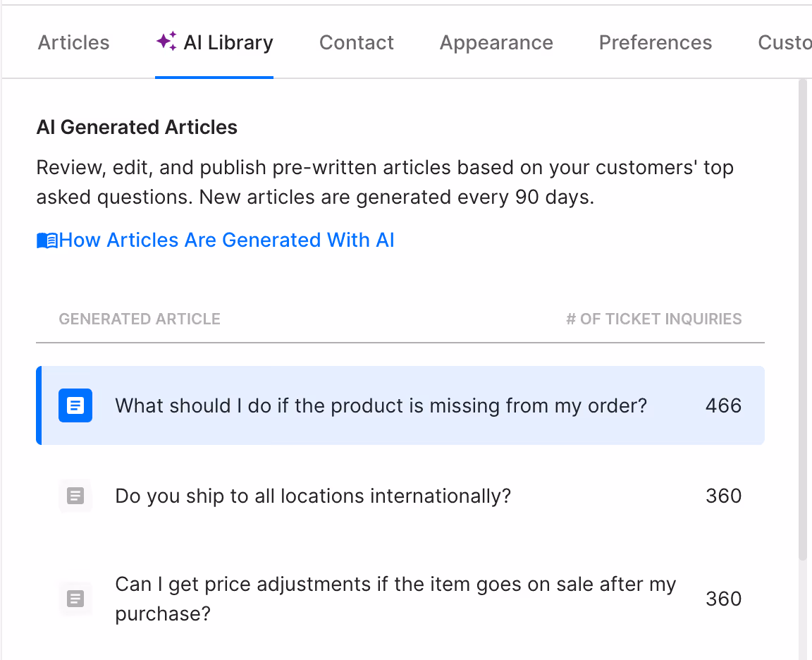Image resolution: width=812 pixels, height=660 pixels.
Task: Click the gray document icon for the international shipping article
Action: pos(75,496)
